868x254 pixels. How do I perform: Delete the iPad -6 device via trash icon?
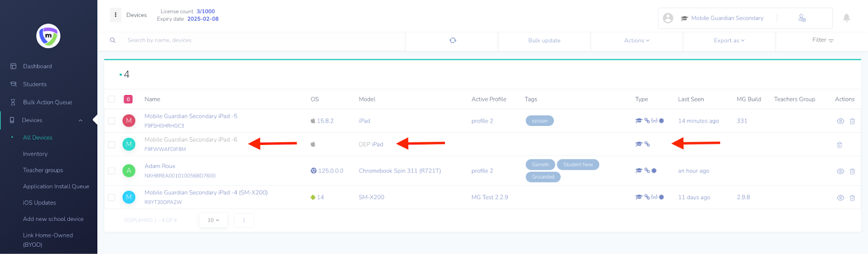point(839,145)
